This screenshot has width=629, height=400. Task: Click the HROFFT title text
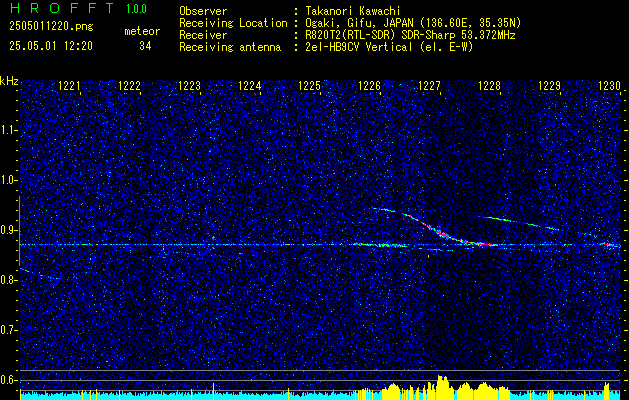(63, 8)
